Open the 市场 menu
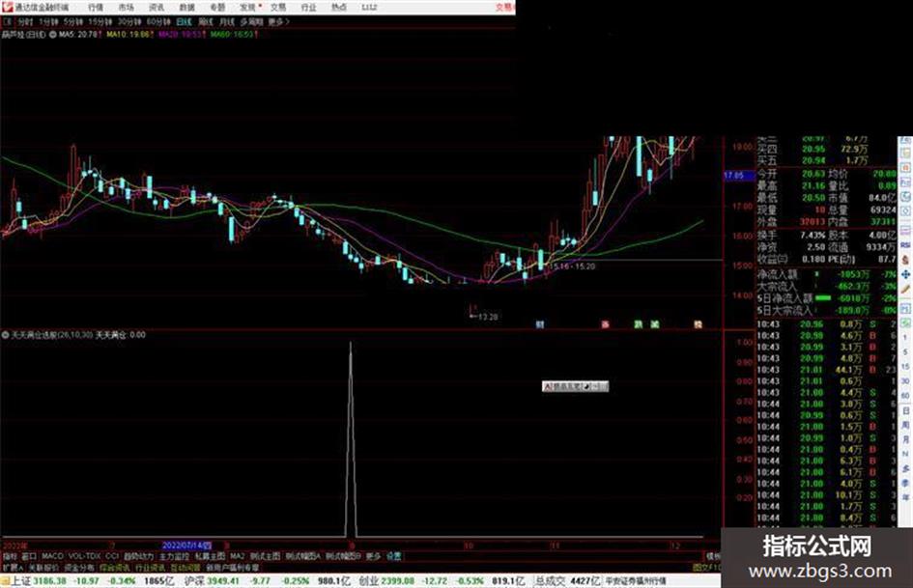Screen dimensions: 913x588 click(126, 7)
